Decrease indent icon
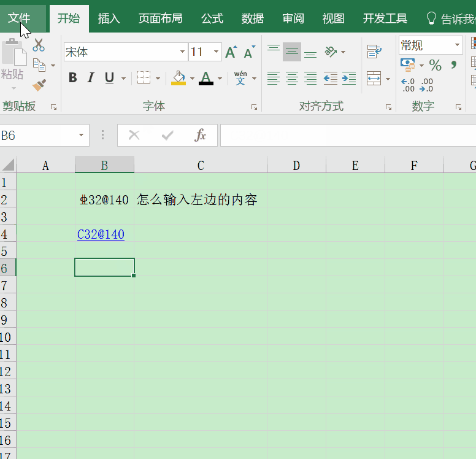The image size is (476, 459). 330,79
